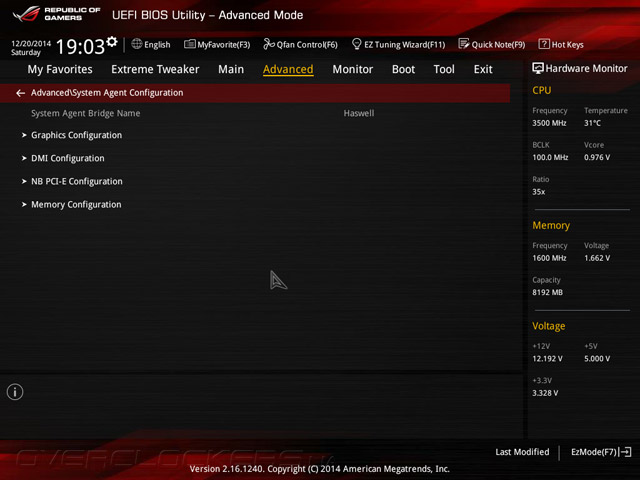Expand Memory Configuration arrow
640x480 pixels.
[24, 204]
